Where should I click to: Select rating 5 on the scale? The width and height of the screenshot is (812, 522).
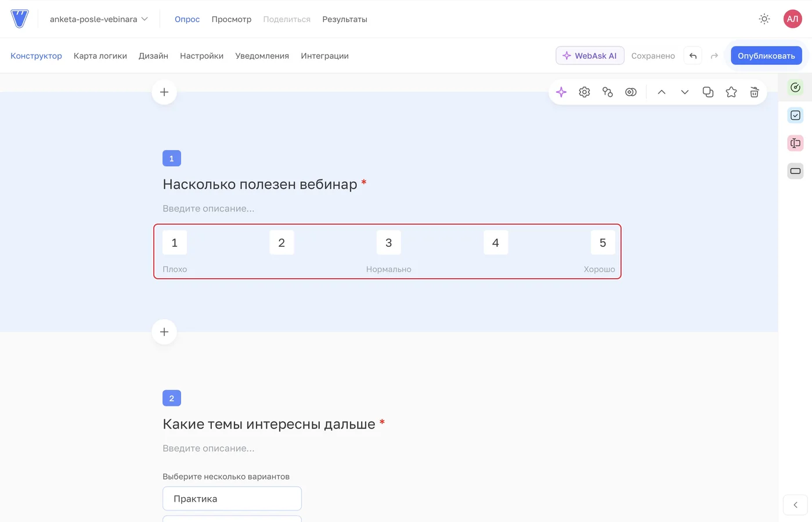point(603,243)
